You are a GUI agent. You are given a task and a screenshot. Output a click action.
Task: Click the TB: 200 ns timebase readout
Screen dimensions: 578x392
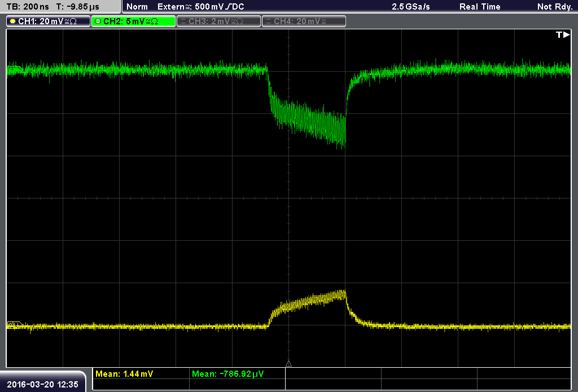pos(28,7)
